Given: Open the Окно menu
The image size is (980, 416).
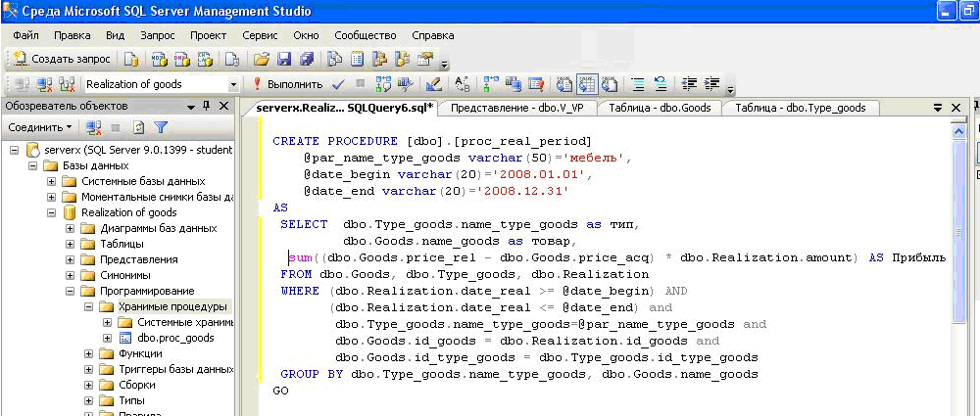Looking at the screenshot, I should pyautogui.click(x=306, y=35).
